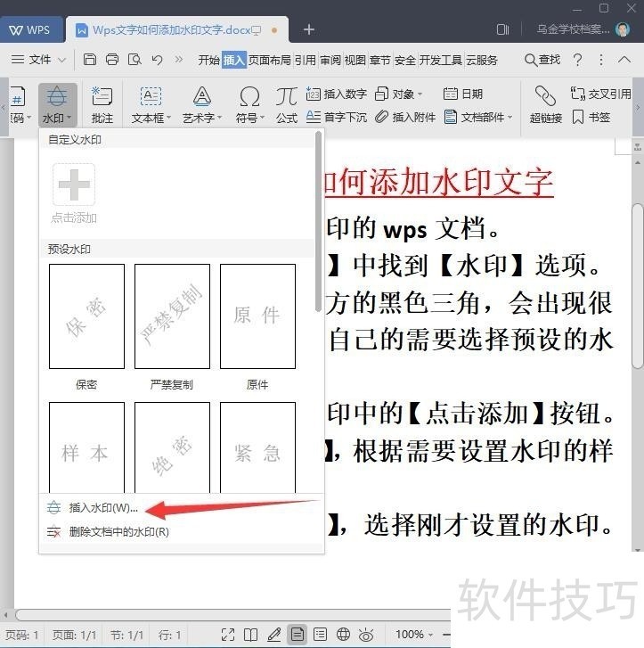Image resolution: width=644 pixels, height=648 pixels.
Task: Open the 开发工具 ribbon tab
Action: pos(440,61)
